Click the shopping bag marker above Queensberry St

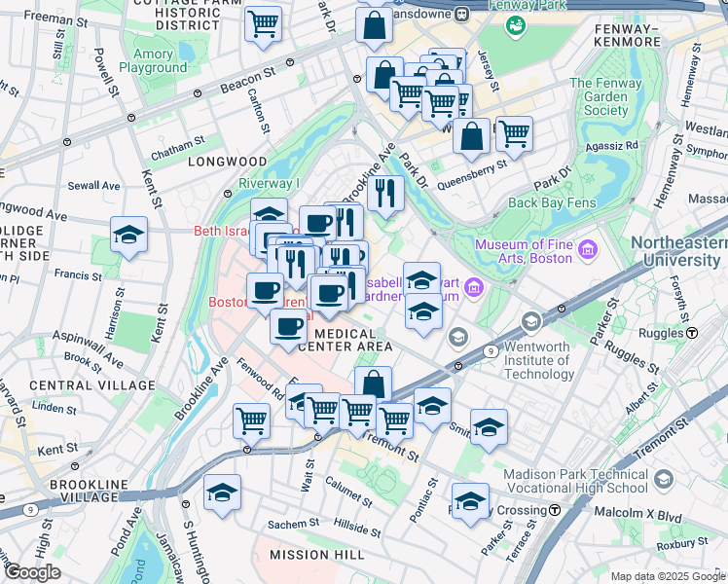point(472,139)
